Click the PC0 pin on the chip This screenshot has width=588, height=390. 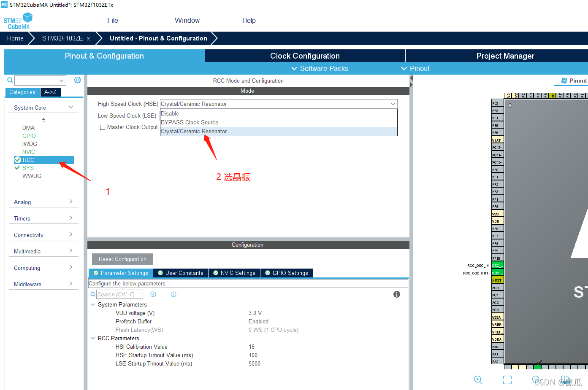pos(497,288)
